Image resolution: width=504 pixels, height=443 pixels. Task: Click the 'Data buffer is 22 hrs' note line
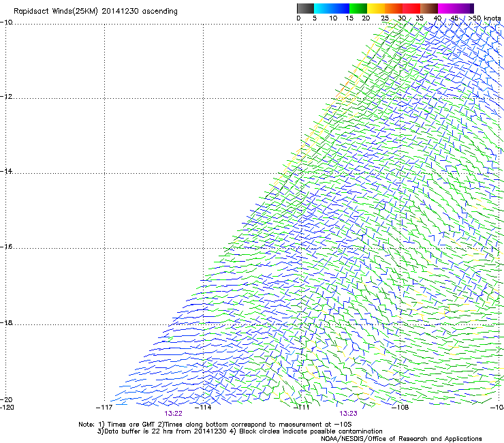pos(240,431)
